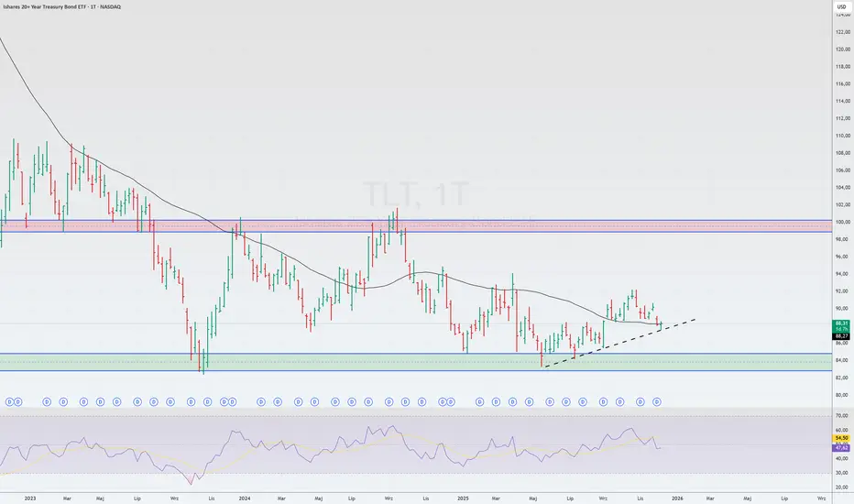The image size is (854, 504).
Task: Click the 120,00 price axis label
Action: pyautogui.click(x=843, y=49)
